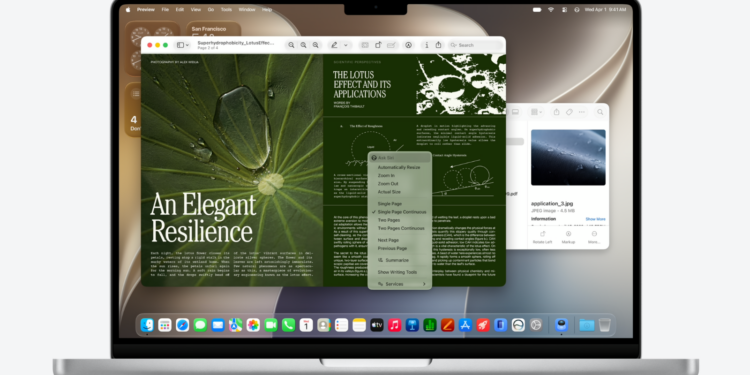This screenshot has height=375, width=750.
Task: Open the Go menu
Action: pos(211,10)
